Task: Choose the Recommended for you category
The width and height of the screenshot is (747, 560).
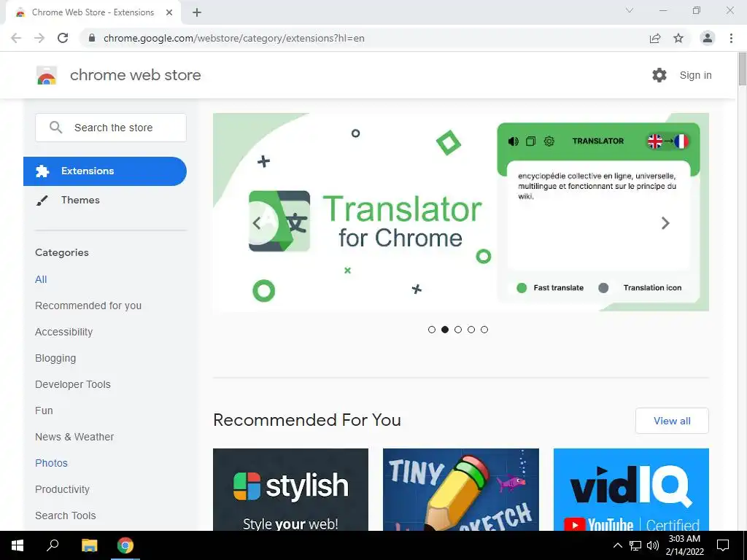Action: [88, 306]
